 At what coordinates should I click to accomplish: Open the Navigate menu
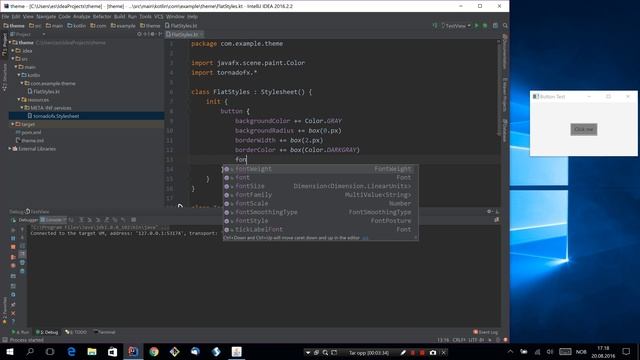coord(46,17)
